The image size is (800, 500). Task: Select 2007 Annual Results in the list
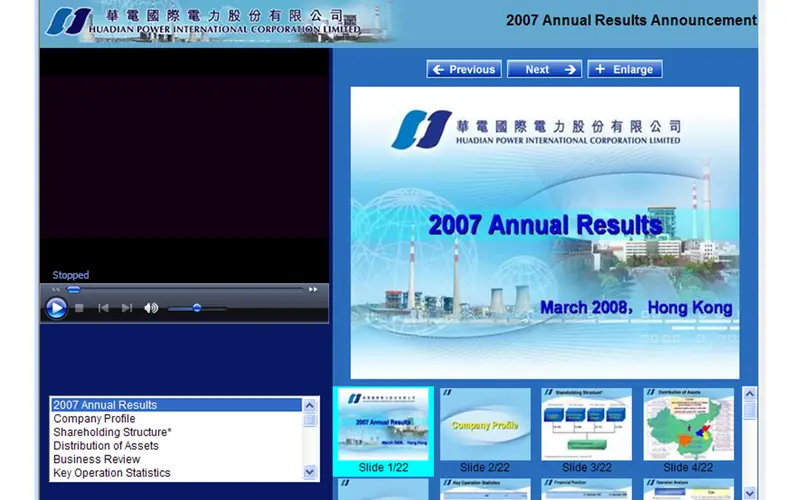[177, 405]
